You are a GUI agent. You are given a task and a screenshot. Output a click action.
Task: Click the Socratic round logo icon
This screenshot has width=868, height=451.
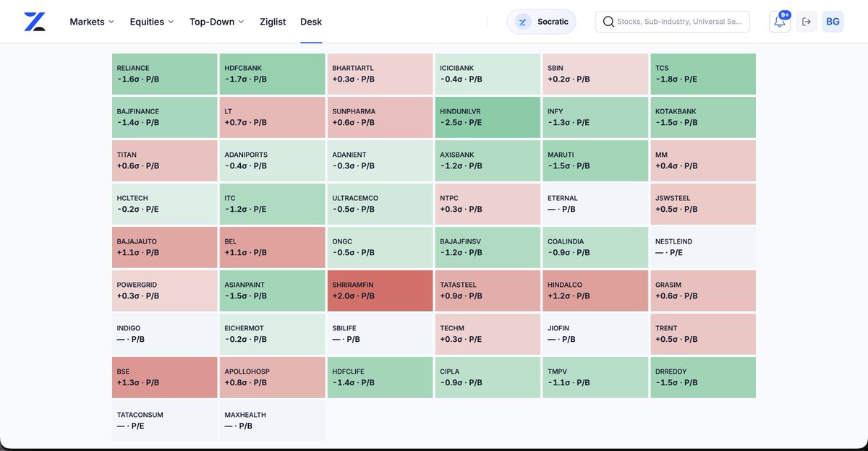[523, 22]
